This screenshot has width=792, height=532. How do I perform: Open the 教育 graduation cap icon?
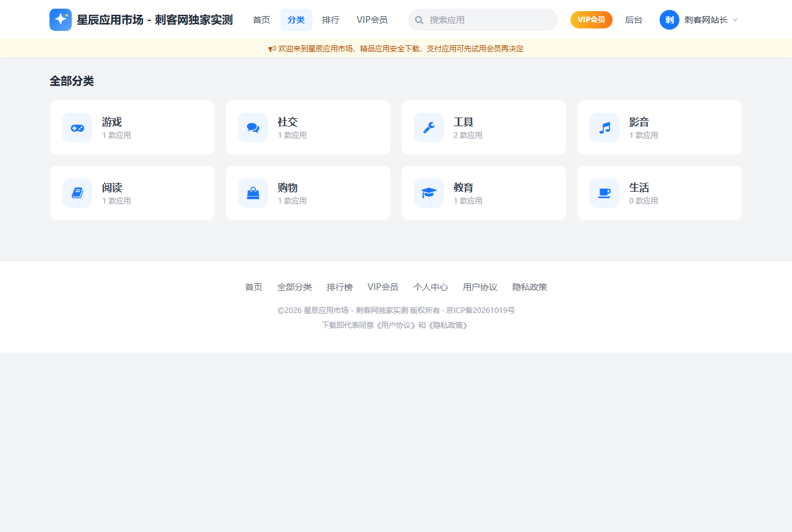[x=429, y=193]
